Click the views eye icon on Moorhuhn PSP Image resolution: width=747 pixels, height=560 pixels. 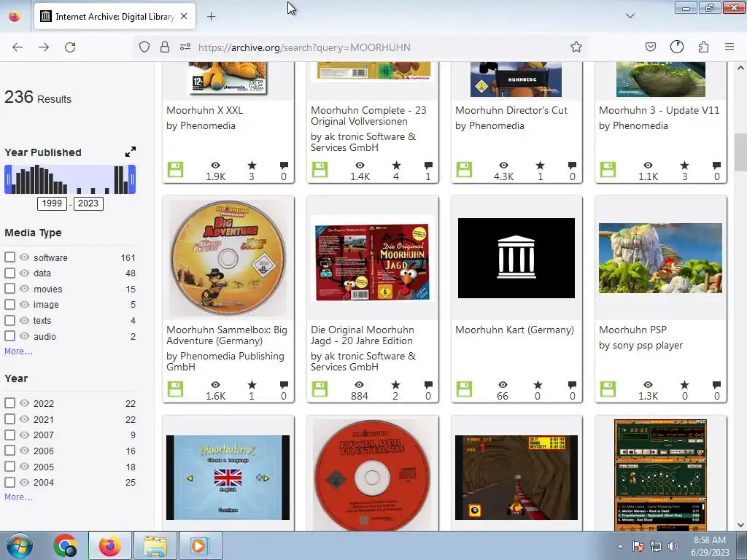coord(648,385)
